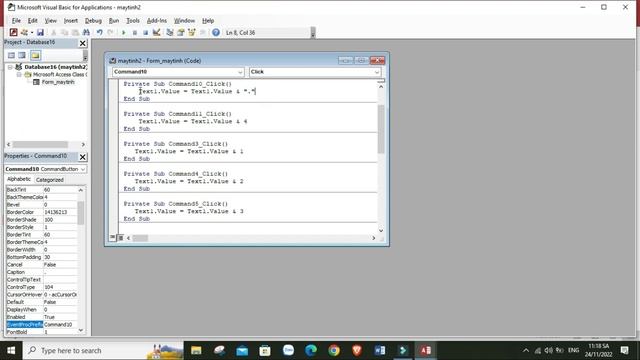Screen dimensions: 640x360
Task: Click code window horizontal scrollbar right arrow
Action: [373, 238]
